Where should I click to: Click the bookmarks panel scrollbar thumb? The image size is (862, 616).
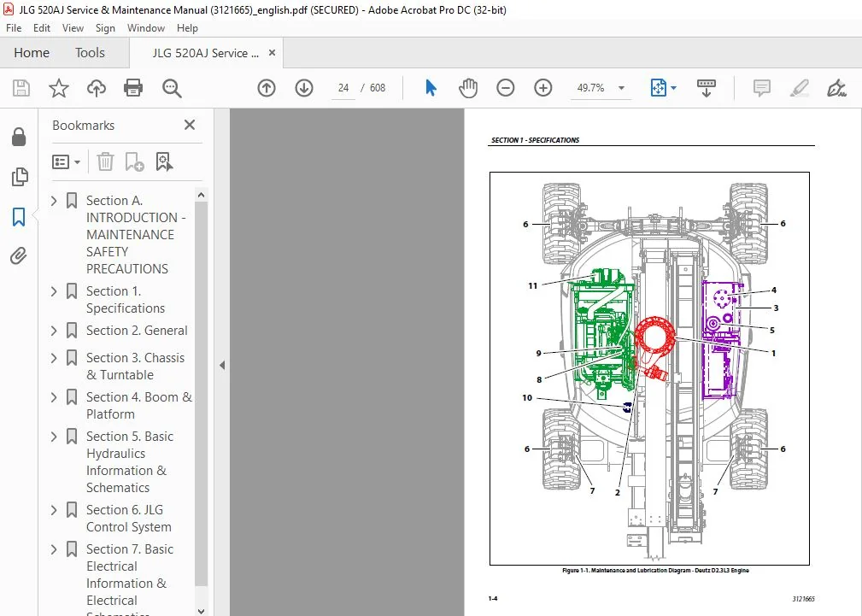coord(202,394)
